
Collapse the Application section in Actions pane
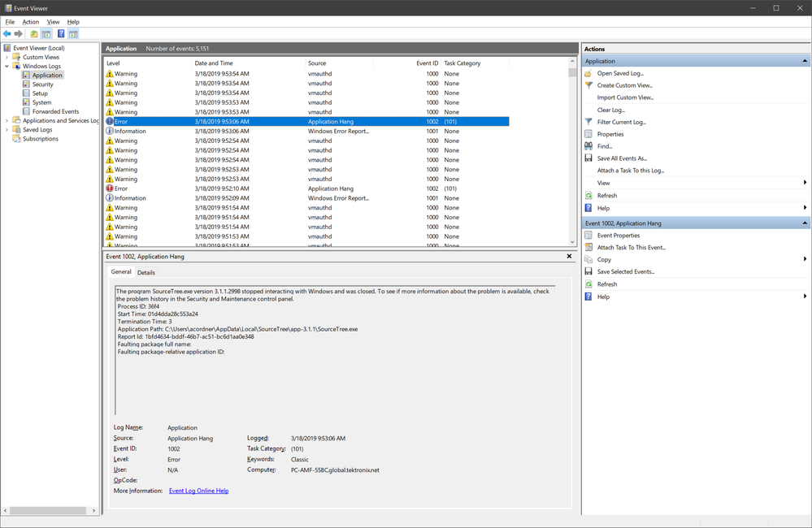pyautogui.click(x=805, y=61)
